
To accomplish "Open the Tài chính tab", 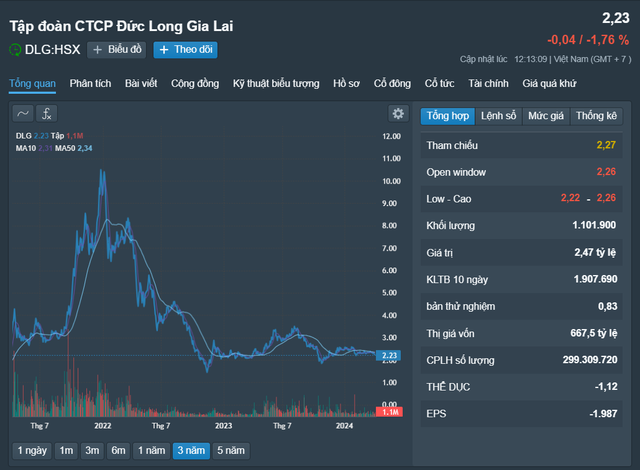I will click(x=488, y=83).
